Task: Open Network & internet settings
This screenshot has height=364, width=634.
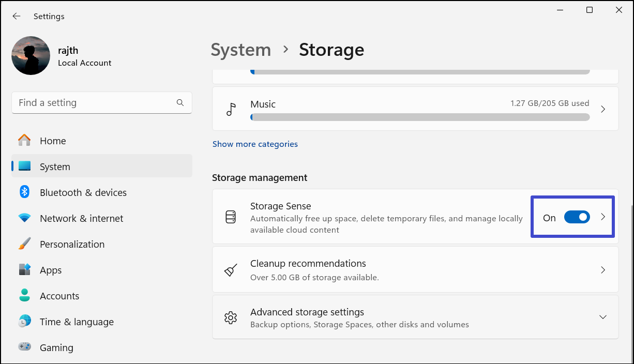Action: pos(81,218)
